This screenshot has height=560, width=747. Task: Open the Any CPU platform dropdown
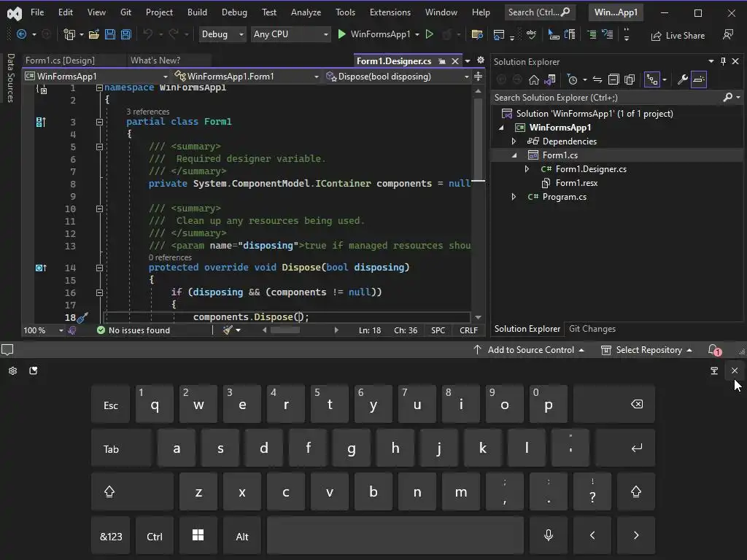pos(290,34)
